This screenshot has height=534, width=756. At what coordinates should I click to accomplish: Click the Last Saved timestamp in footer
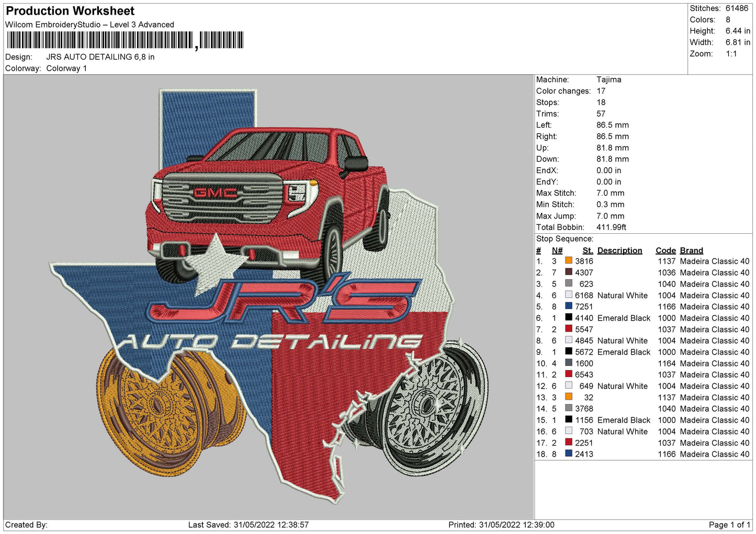[x=249, y=525]
